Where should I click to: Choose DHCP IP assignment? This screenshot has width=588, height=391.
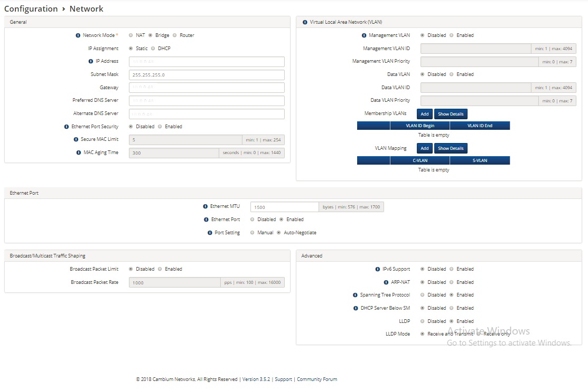153,49
